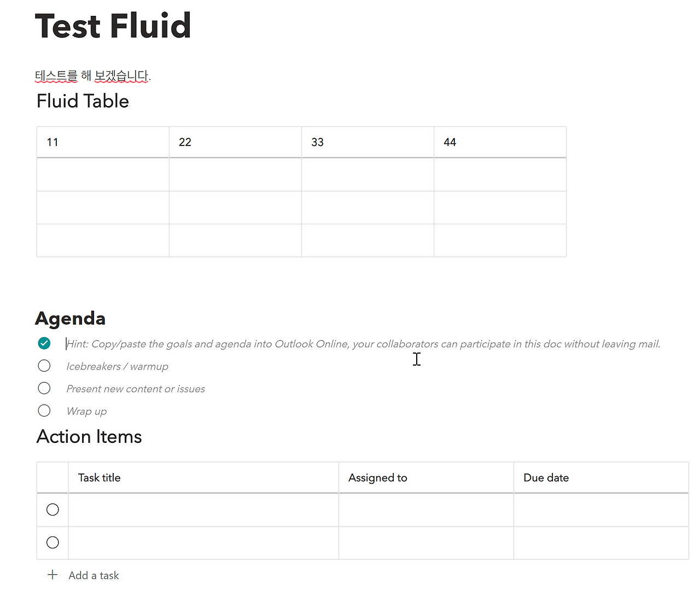Check the Present new content circle
The image size is (700, 602).
44,388
